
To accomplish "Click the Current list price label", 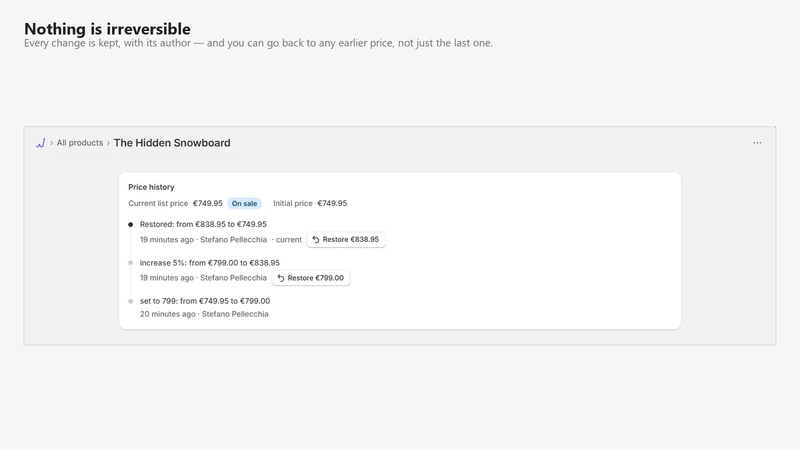I will pos(158,203).
